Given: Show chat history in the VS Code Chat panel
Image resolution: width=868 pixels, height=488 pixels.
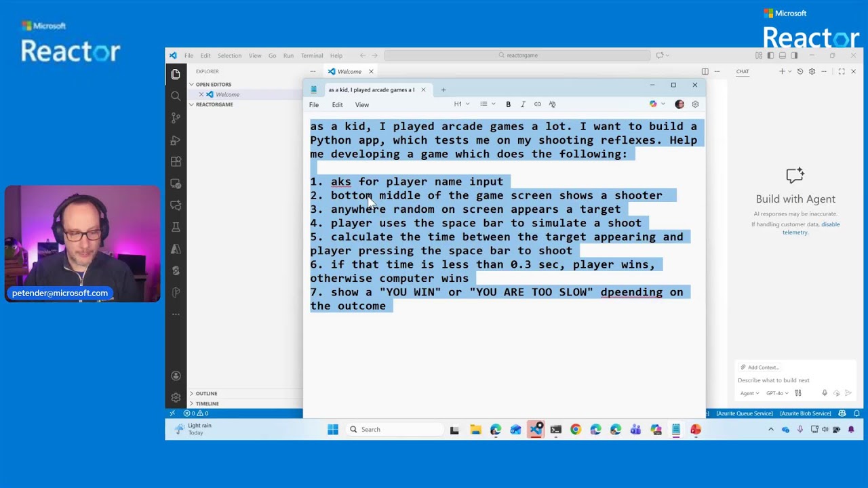Looking at the screenshot, I should pyautogui.click(x=800, y=71).
